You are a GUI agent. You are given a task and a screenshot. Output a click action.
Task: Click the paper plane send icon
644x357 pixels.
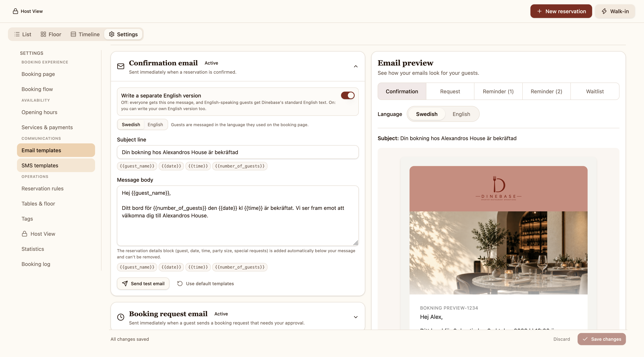(125, 283)
